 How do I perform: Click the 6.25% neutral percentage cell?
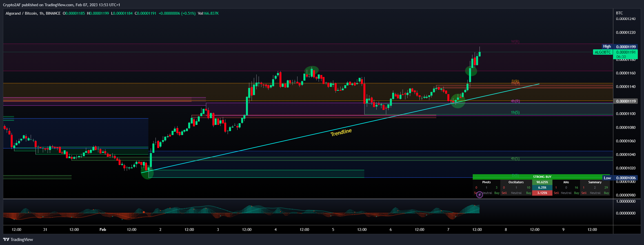tap(542, 187)
